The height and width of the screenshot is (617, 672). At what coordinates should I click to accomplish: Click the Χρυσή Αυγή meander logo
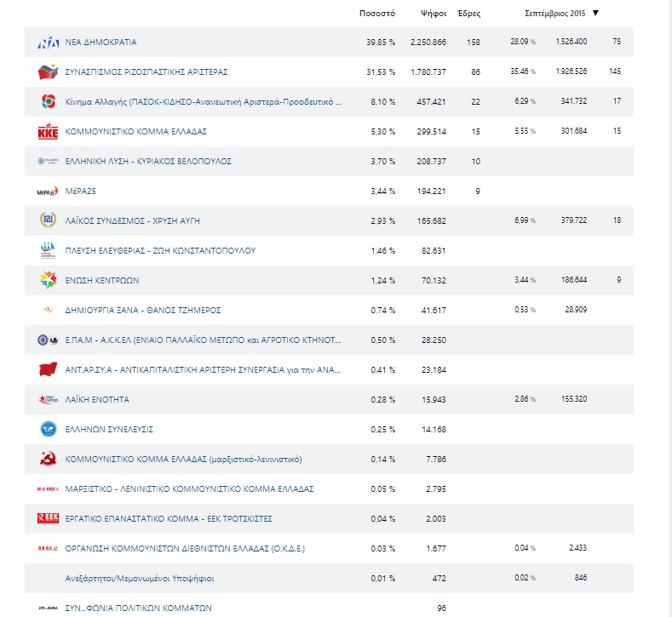48,221
